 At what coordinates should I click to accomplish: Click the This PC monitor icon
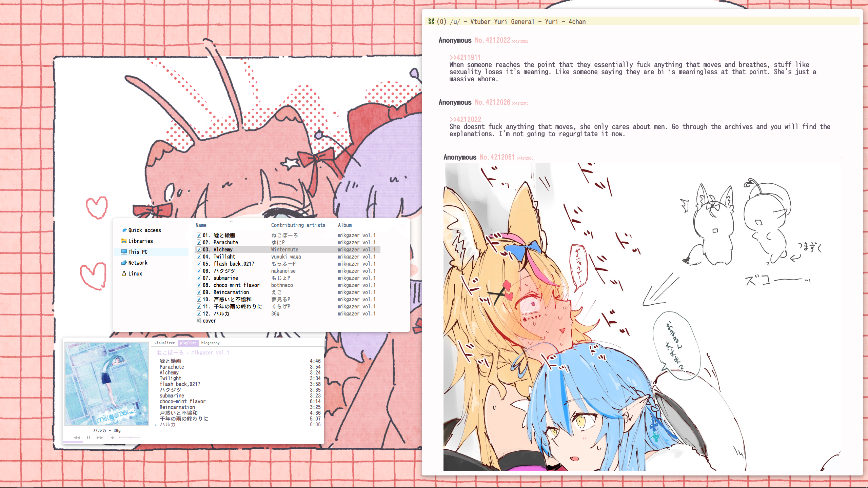124,252
